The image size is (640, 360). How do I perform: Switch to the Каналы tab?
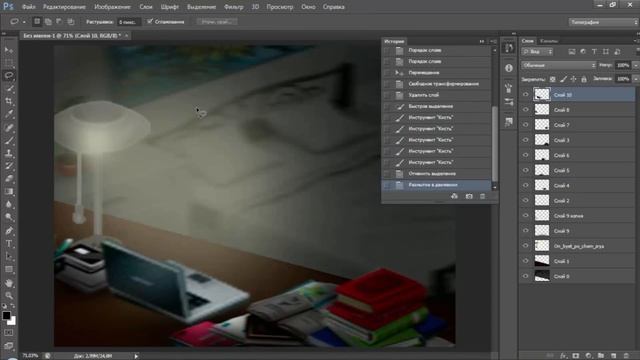click(549, 41)
